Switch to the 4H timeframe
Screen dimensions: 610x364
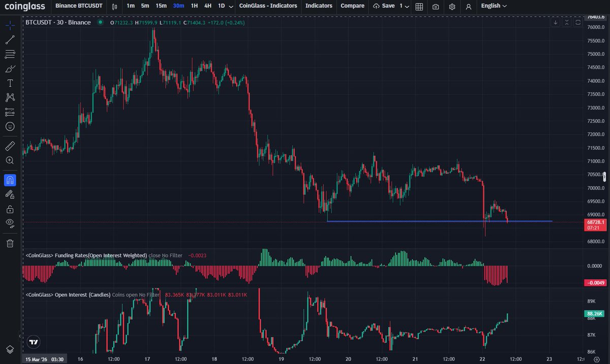[x=208, y=6]
